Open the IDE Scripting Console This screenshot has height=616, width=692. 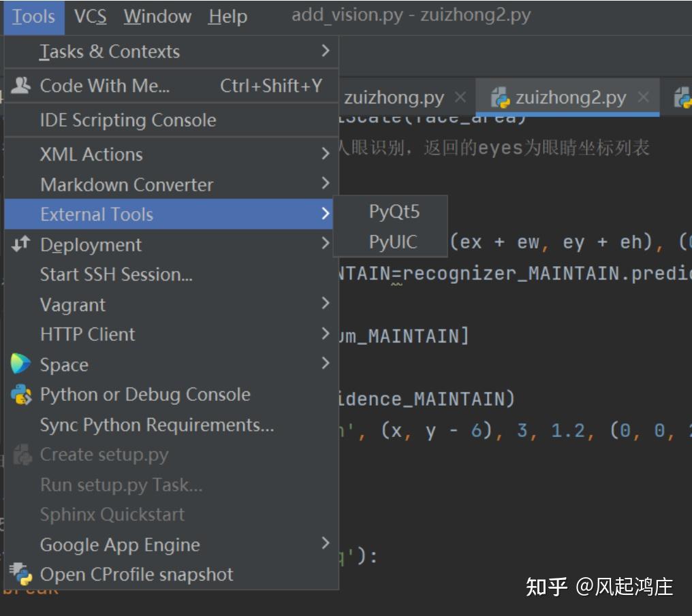128,120
